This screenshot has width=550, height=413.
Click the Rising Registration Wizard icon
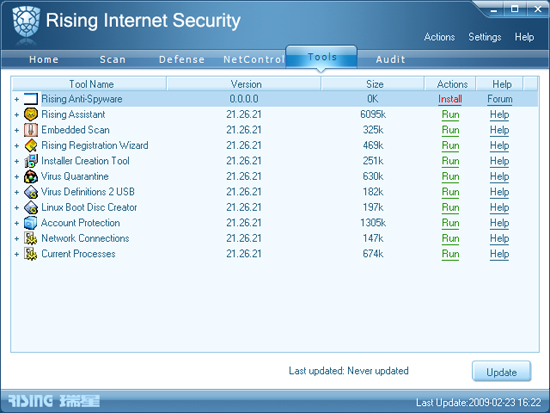pos(31,145)
